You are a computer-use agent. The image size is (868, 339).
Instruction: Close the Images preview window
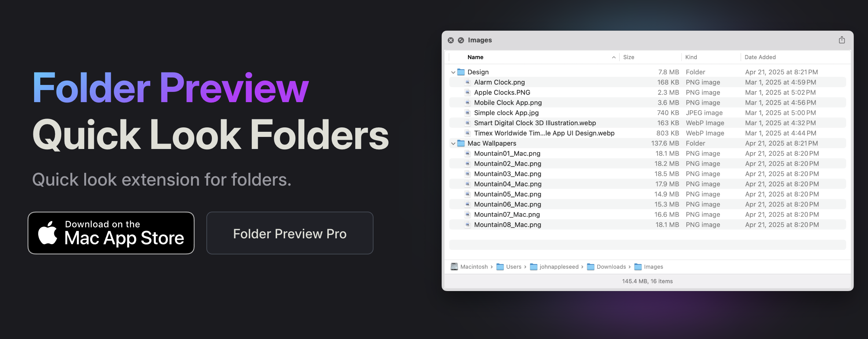pos(451,40)
